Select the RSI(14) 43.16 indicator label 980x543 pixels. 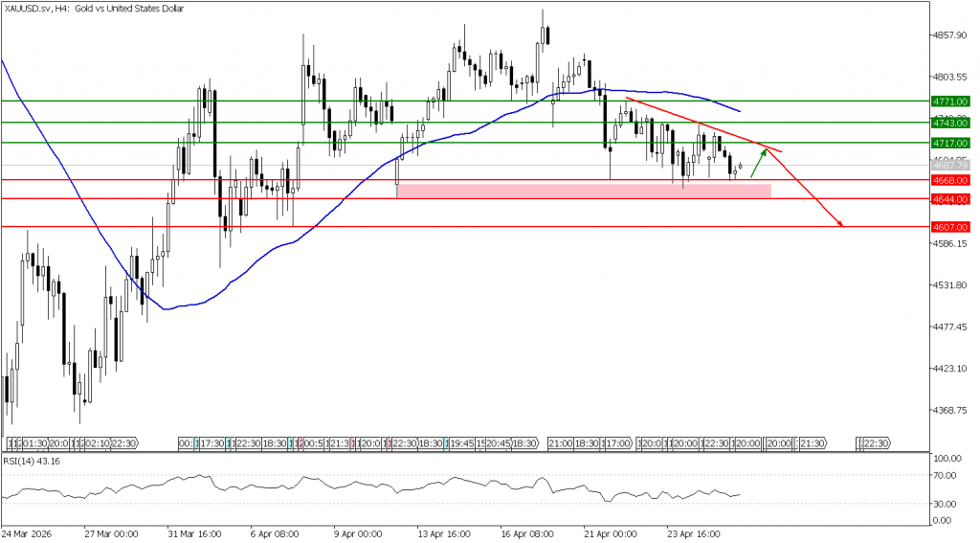tap(33, 461)
